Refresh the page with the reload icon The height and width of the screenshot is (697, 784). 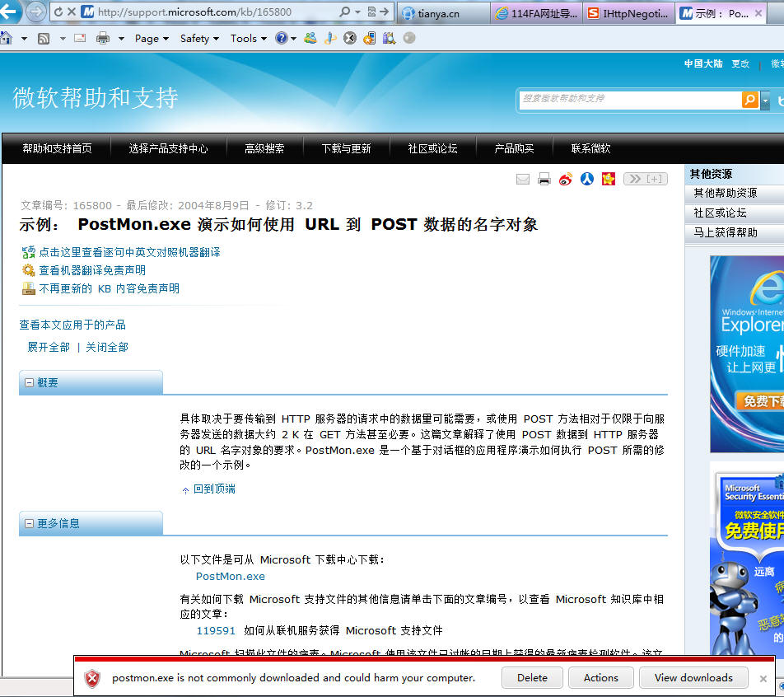point(58,12)
